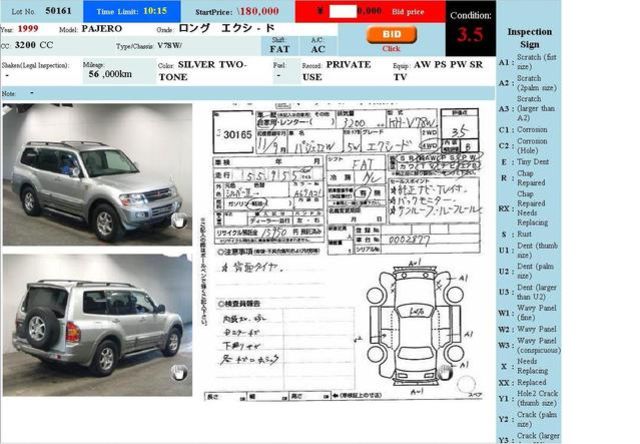Click the year 1999 value

click(x=28, y=29)
